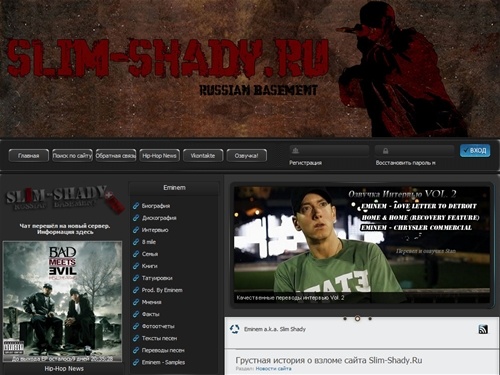Click the link icon next to Переводы песен
The height and width of the screenshot is (375, 500).
(136, 350)
